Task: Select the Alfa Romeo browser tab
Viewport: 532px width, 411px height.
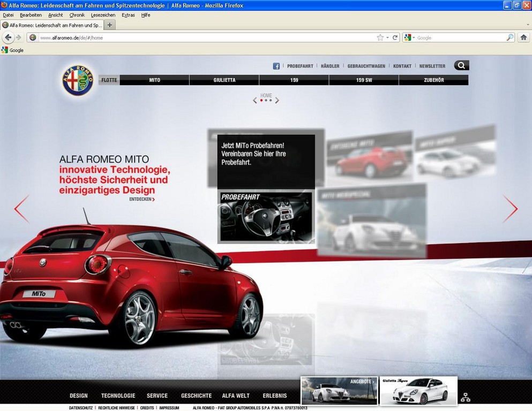Action: point(53,25)
